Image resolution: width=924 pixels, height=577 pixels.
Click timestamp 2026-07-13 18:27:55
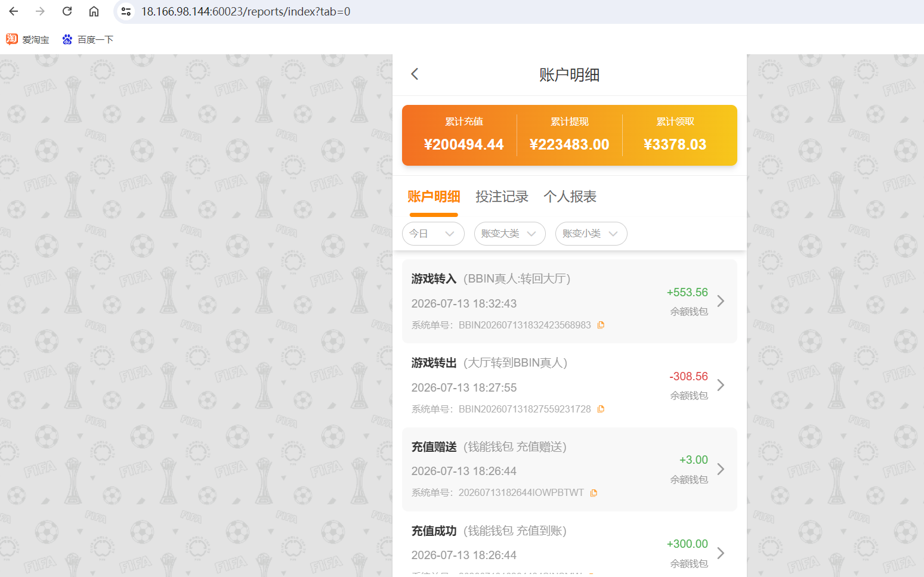[x=464, y=387]
